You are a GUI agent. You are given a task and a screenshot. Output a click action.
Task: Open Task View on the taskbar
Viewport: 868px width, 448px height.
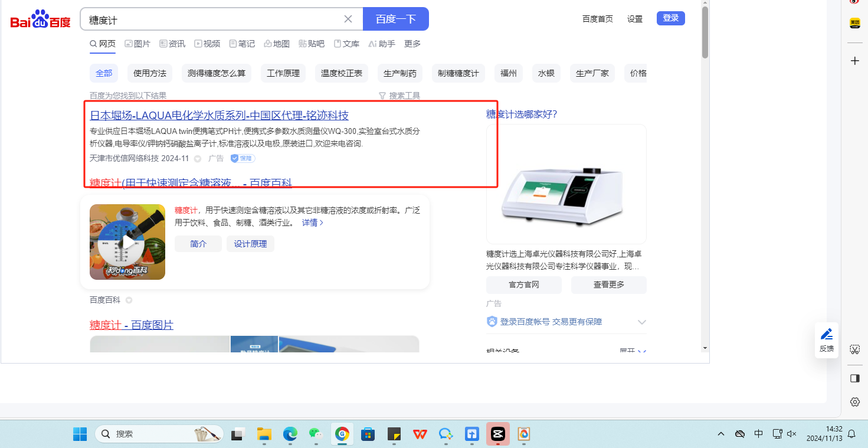[x=237, y=434]
